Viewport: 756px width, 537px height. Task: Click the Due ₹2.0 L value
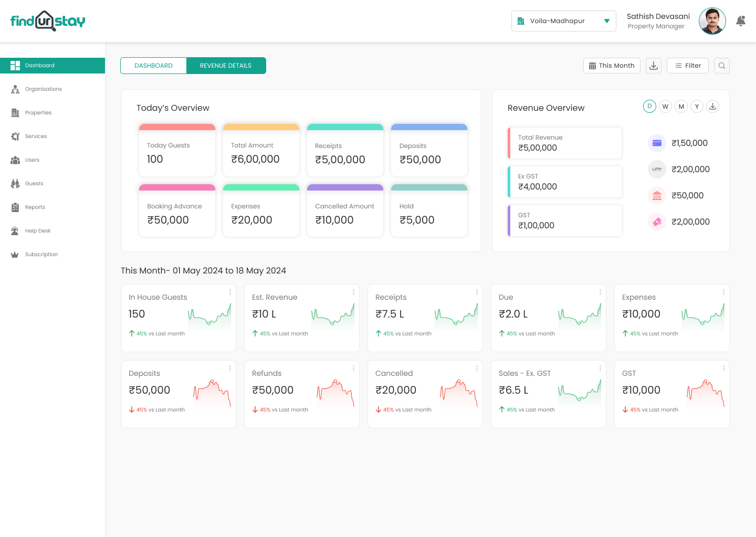513,314
